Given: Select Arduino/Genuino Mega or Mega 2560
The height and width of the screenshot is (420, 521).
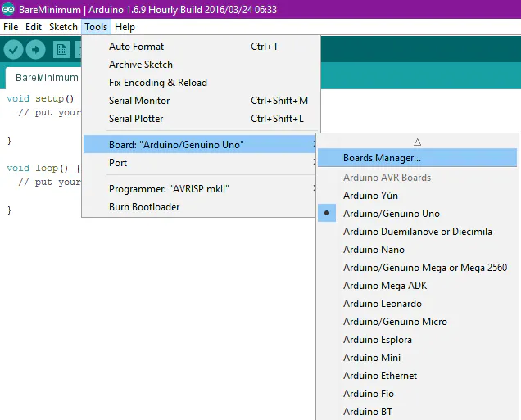Looking at the screenshot, I should (417, 268).
